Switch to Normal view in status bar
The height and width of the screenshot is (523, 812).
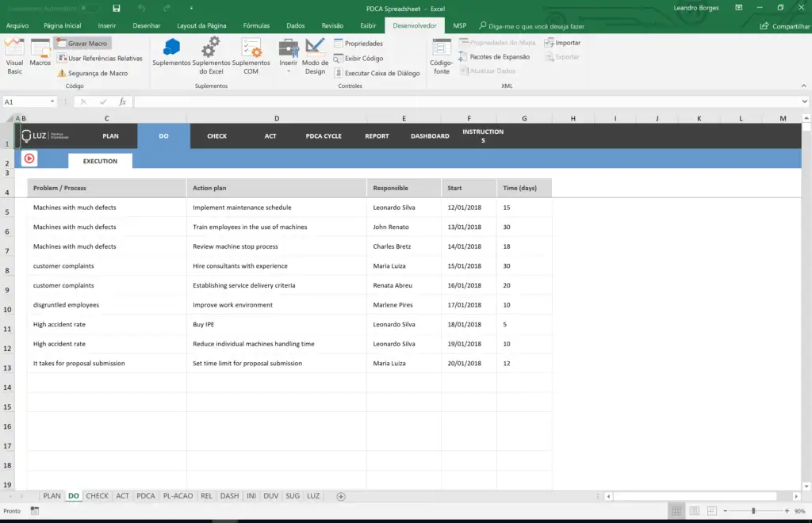(x=676, y=510)
